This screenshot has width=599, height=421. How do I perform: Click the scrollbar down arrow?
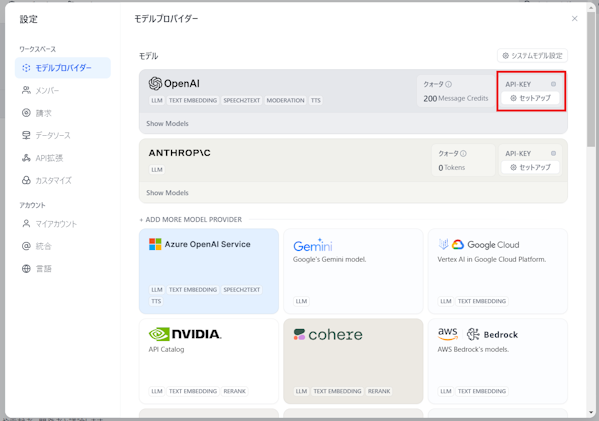click(591, 413)
